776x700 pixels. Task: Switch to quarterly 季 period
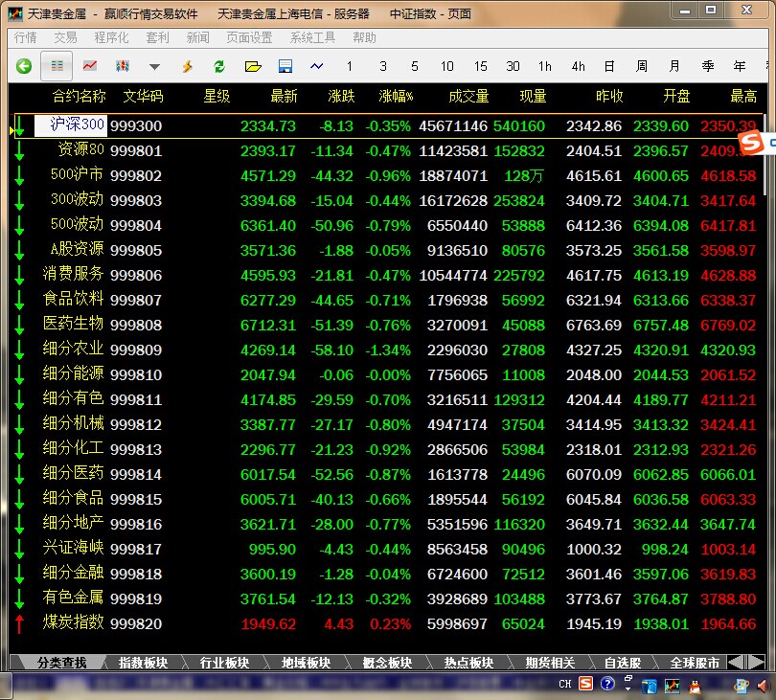pyautogui.click(x=708, y=66)
